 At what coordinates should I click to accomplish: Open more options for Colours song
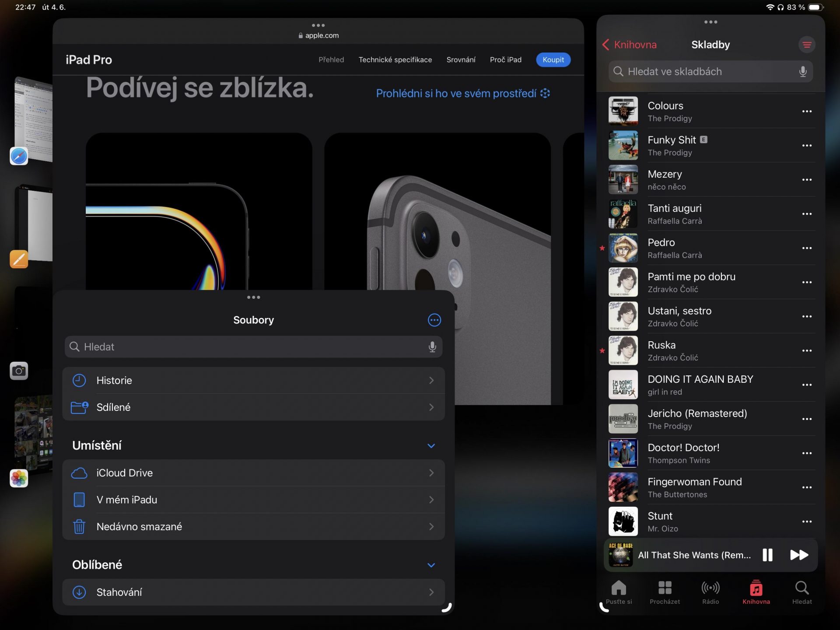807,112
